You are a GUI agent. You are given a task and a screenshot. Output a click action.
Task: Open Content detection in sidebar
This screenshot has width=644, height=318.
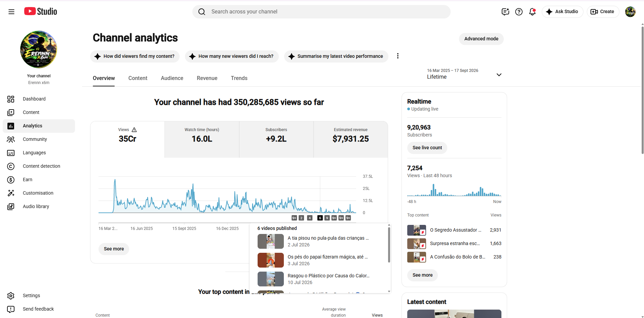pyautogui.click(x=39, y=166)
